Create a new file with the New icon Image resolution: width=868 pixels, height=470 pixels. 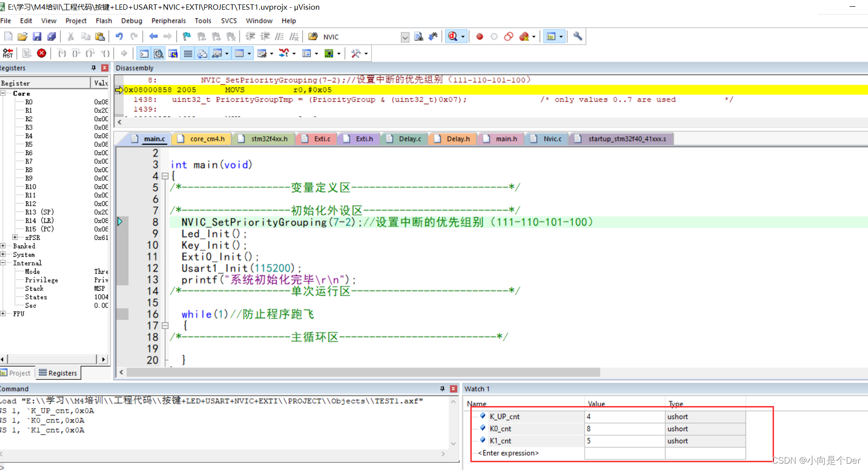pos(8,36)
